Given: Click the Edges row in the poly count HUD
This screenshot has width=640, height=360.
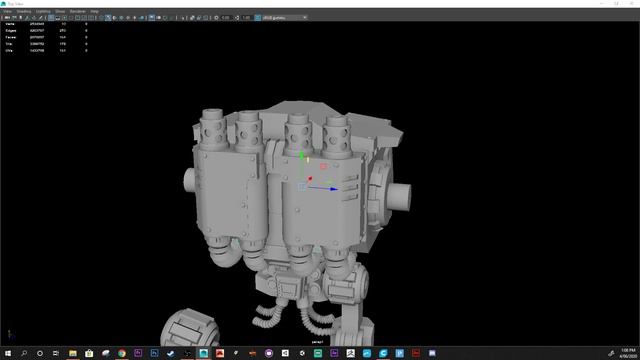Looking at the screenshot, I should tap(46, 31).
